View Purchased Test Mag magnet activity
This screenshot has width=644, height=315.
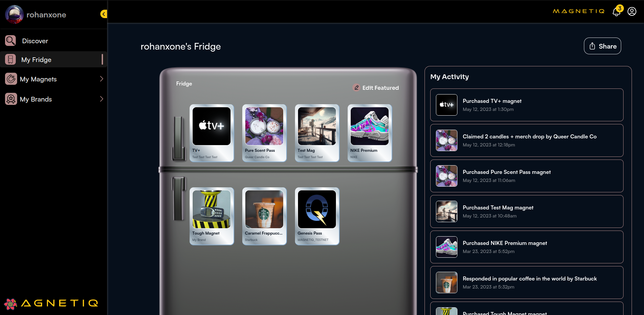[527, 211]
